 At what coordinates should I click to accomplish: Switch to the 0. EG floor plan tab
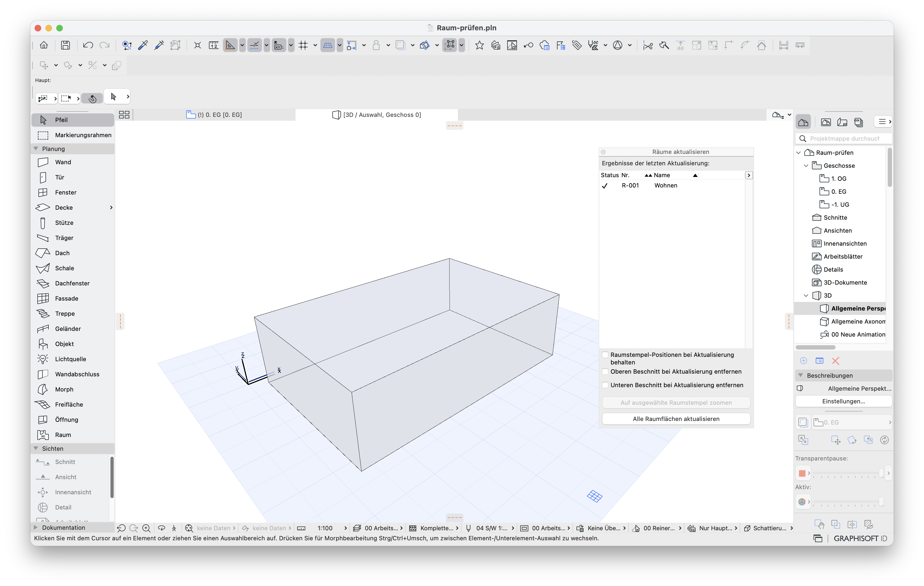pos(214,115)
